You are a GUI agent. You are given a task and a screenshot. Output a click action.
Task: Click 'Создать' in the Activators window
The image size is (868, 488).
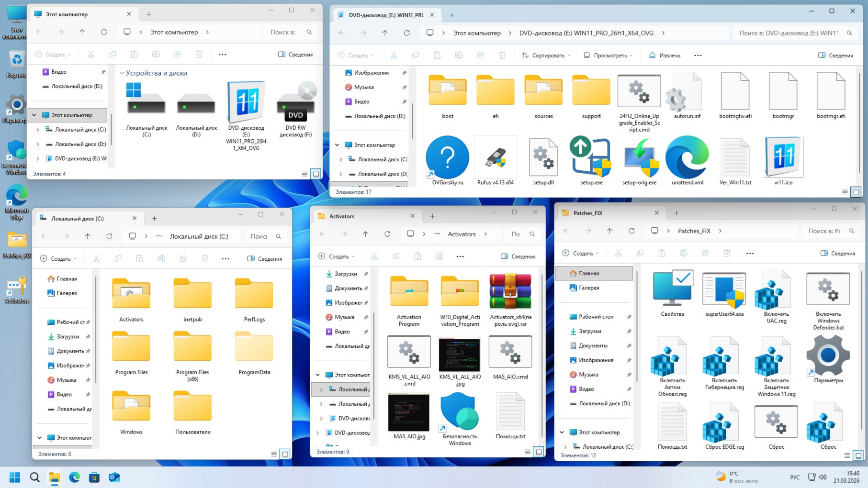[x=337, y=256]
